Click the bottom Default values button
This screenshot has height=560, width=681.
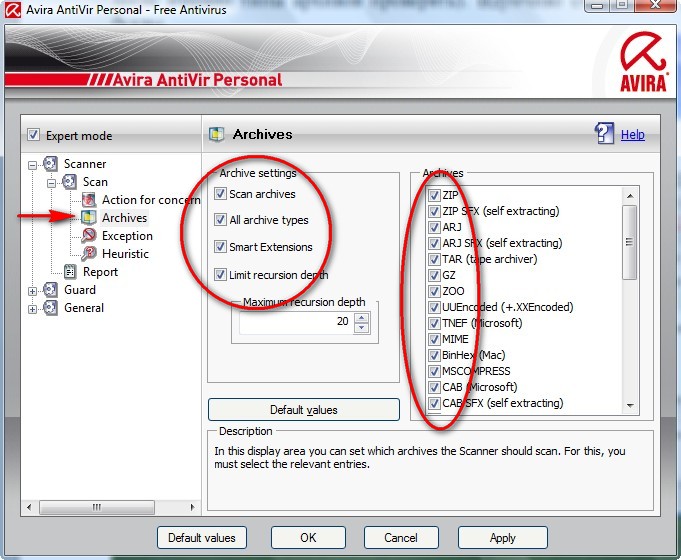[202, 538]
